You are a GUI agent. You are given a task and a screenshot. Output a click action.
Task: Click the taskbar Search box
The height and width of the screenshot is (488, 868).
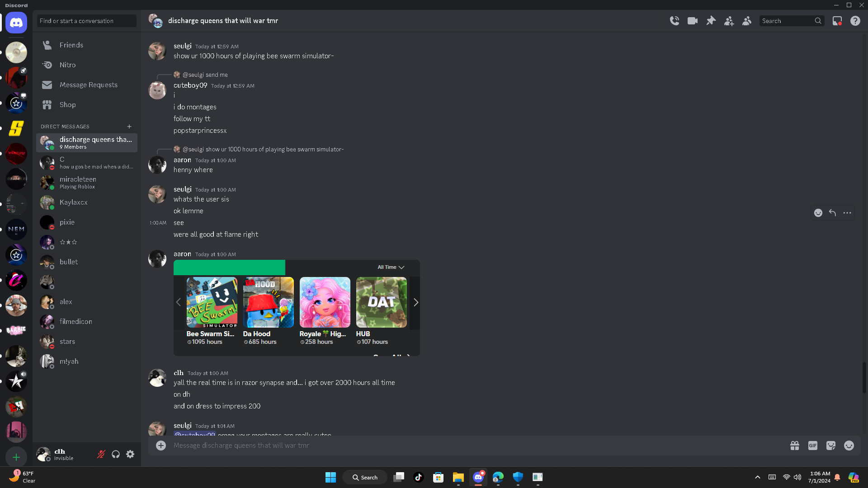point(365,477)
